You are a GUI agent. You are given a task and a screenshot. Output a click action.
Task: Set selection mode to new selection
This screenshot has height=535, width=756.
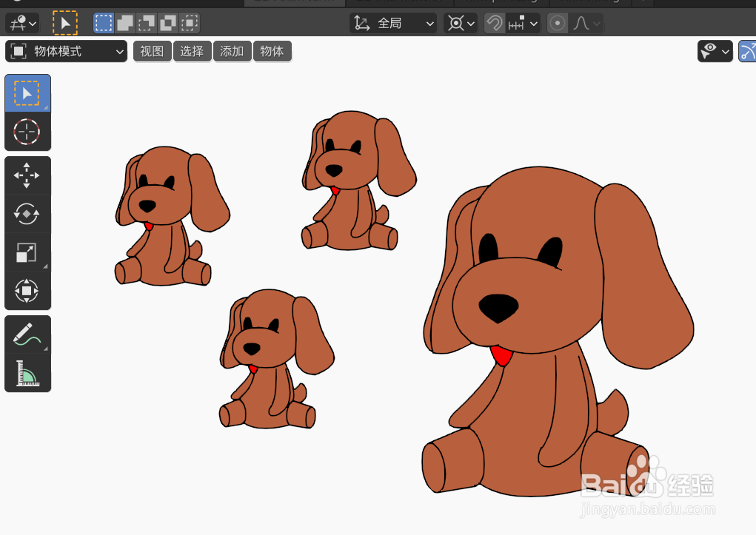pyautogui.click(x=104, y=23)
